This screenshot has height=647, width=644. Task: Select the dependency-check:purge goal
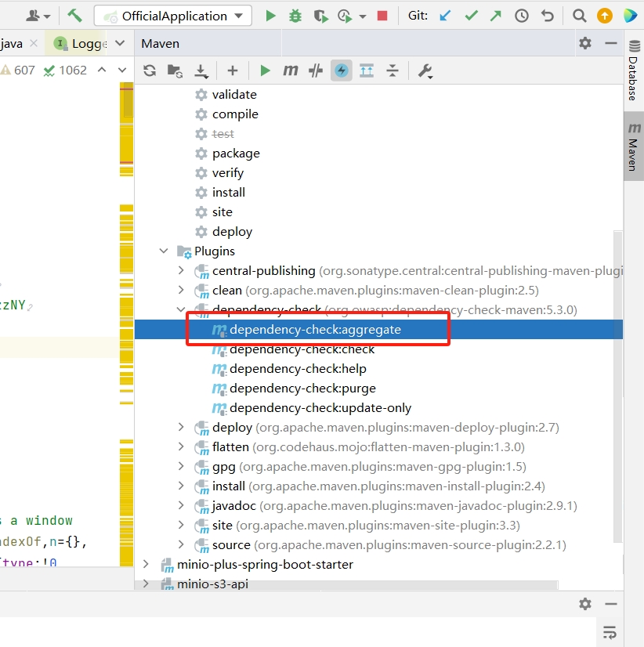pos(302,389)
